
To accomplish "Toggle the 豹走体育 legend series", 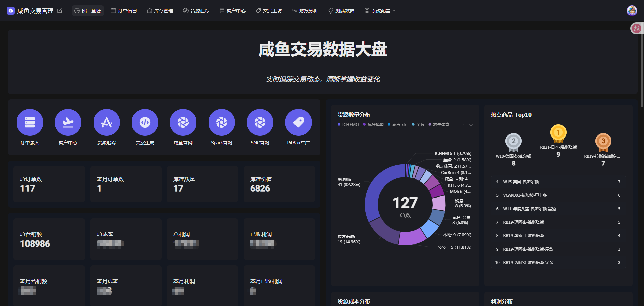I will (439, 125).
